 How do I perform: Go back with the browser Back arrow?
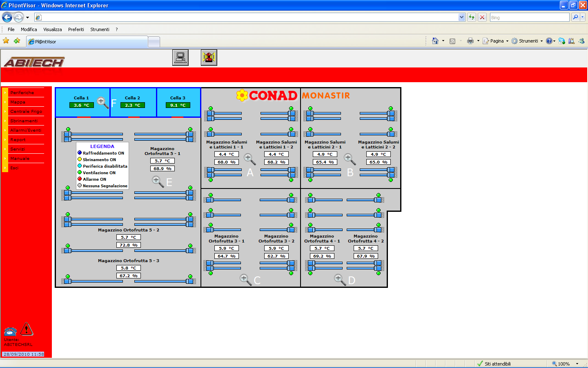tap(7, 17)
